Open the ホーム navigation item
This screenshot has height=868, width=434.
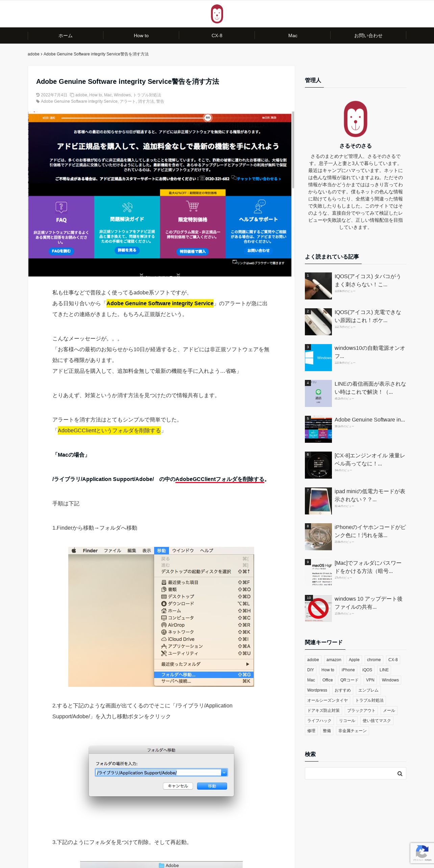tap(65, 35)
